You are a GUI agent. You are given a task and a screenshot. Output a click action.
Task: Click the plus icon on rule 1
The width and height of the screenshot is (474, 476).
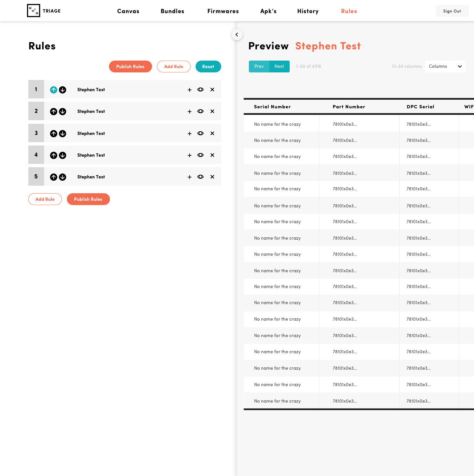pyautogui.click(x=190, y=90)
